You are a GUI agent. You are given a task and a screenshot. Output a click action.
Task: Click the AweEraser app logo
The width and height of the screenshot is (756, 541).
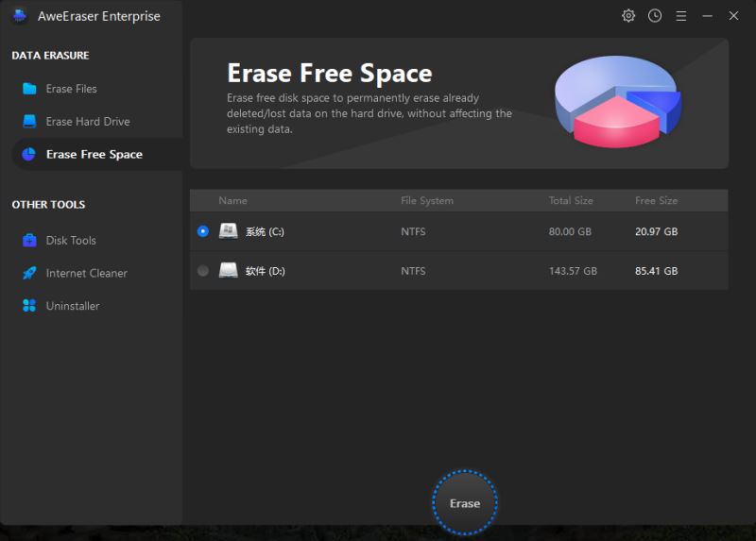pos(20,16)
